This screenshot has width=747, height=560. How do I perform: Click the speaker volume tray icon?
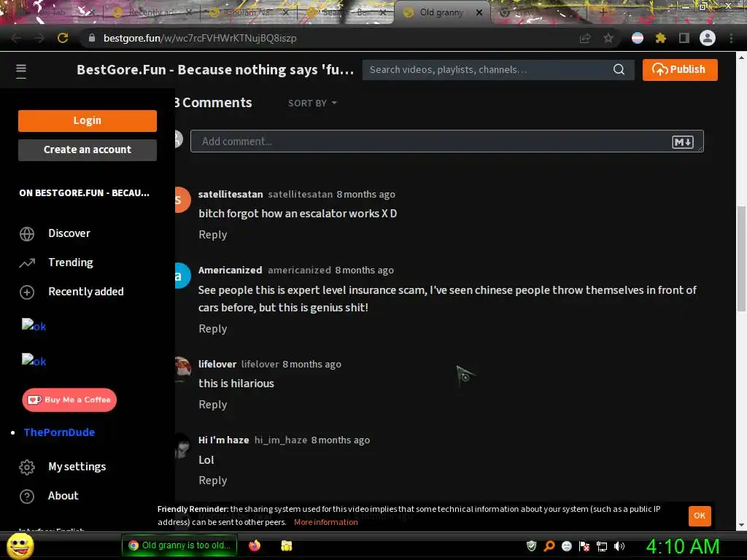tap(619, 546)
